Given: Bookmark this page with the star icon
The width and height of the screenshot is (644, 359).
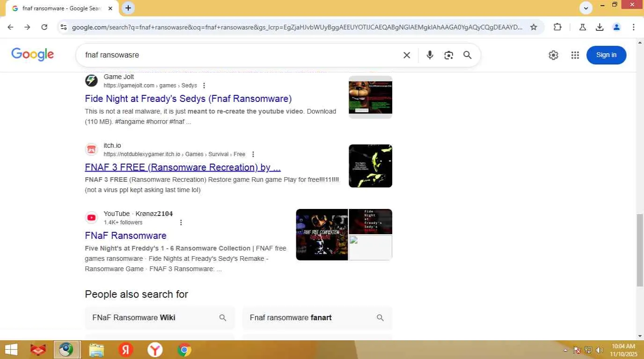Looking at the screenshot, I should tap(534, 27).
